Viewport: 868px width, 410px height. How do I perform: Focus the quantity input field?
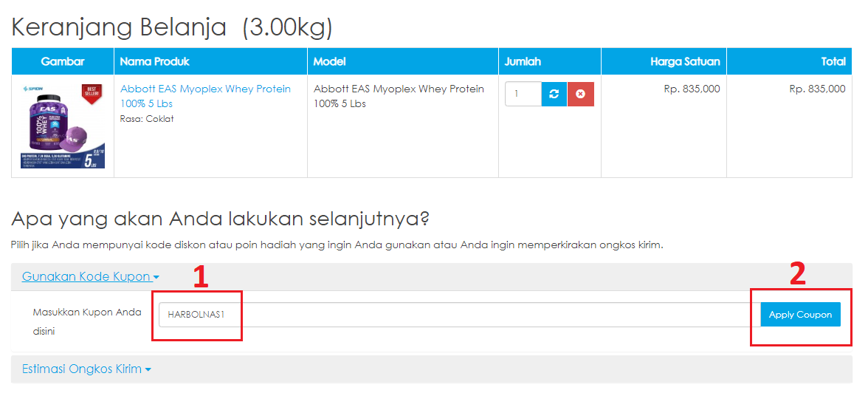coord(523,94)
